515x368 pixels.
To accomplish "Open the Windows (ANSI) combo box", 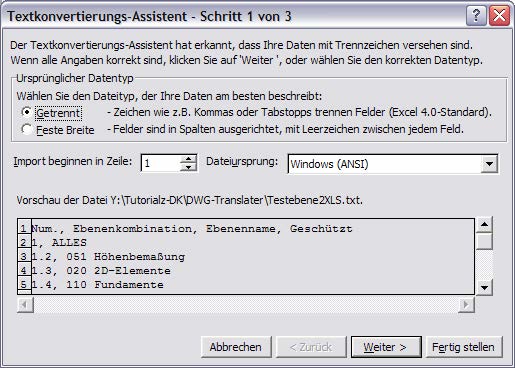I will [x=393, y=164].
